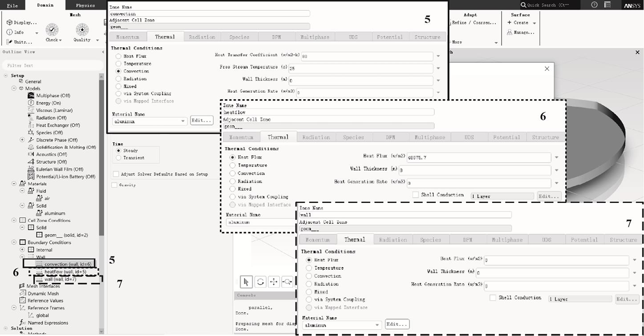The width and height of the screenshot is (644, 336).
Task: Enable Adjust Solver Defaults Based on Setup
Action: coord(116,174)
